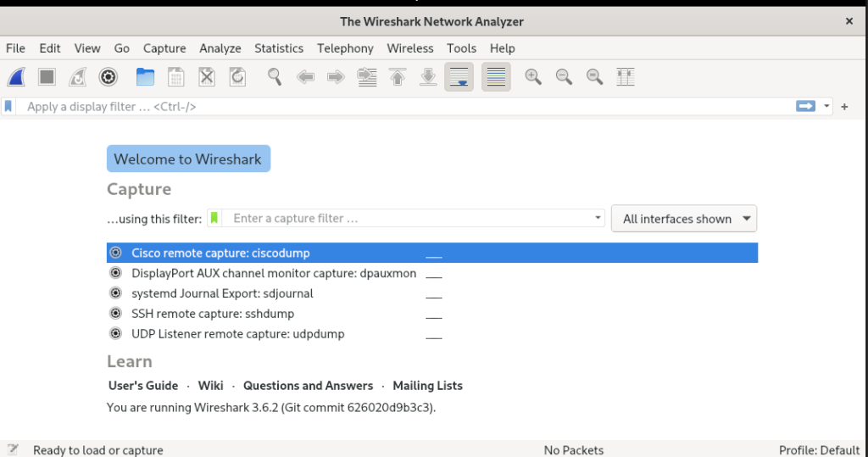Open the Go menu

click(122, 48)
